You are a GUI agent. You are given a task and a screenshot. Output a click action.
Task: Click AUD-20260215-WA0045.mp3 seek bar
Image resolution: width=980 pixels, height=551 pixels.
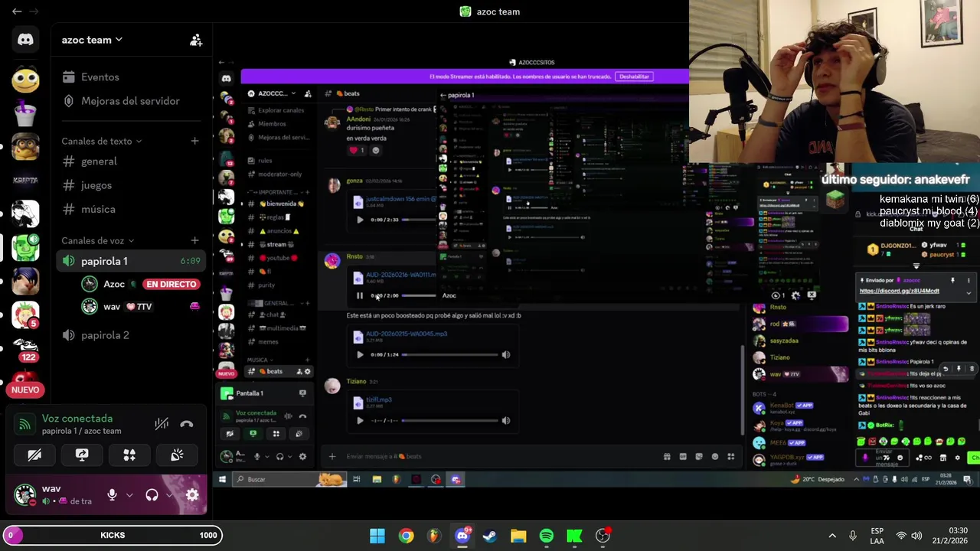pos(449,354)
